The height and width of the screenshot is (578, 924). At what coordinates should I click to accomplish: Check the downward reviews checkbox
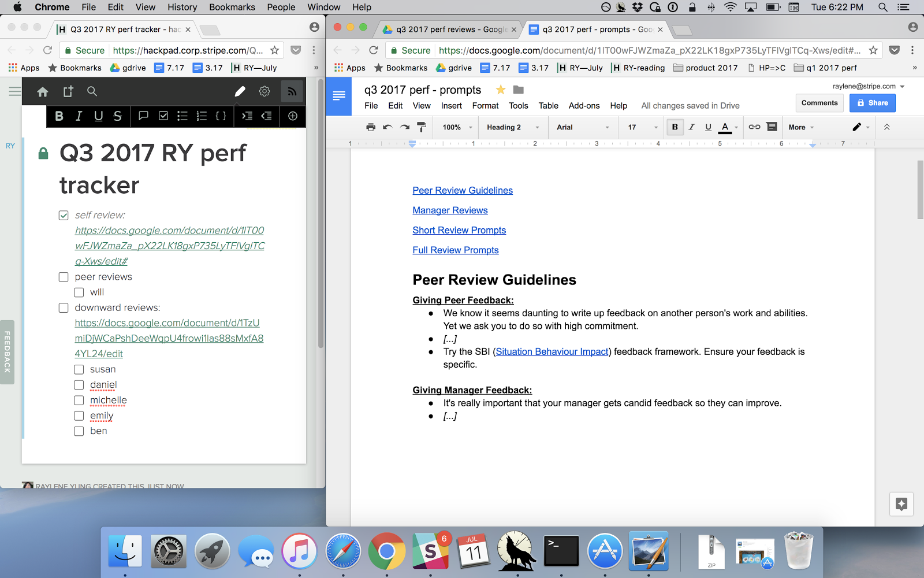[x=64, y=308]
